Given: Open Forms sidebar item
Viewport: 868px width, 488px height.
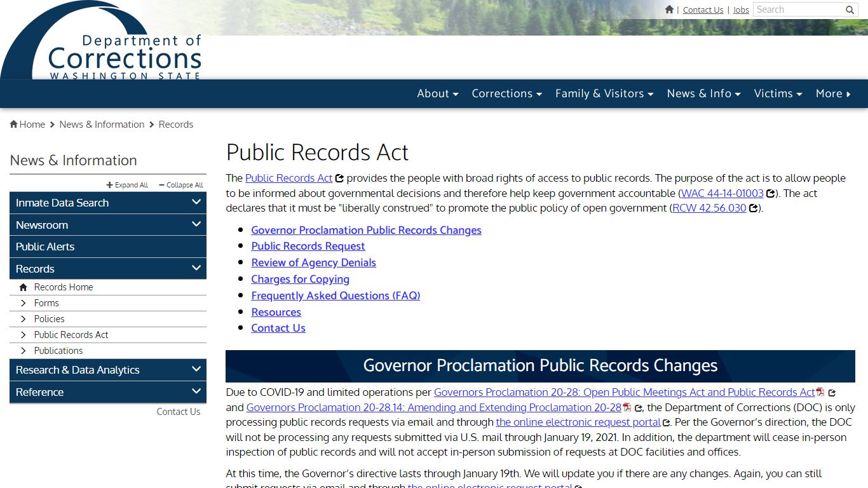Looking at the screenshot, I should coord(46,303).
